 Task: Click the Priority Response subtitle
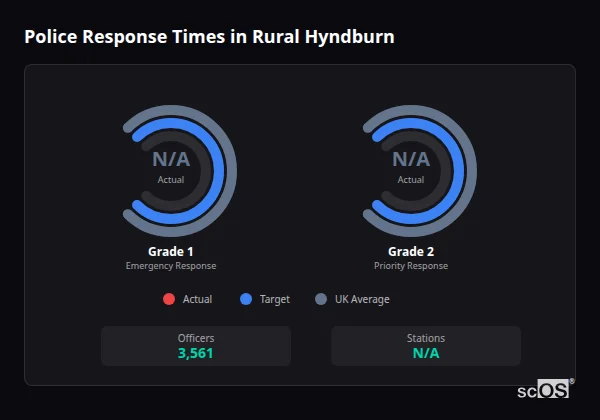pyautogui.click(x=411, y=266)
